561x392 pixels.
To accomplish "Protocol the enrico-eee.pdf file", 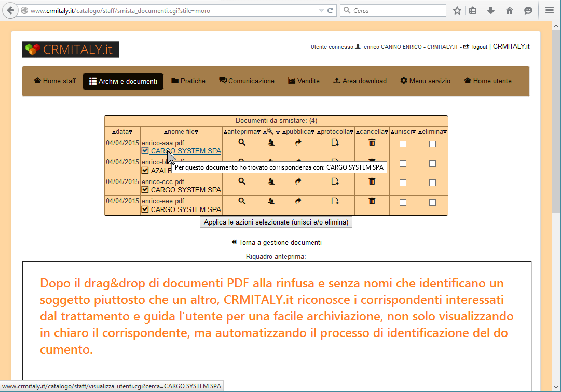I will coord(335,201).
